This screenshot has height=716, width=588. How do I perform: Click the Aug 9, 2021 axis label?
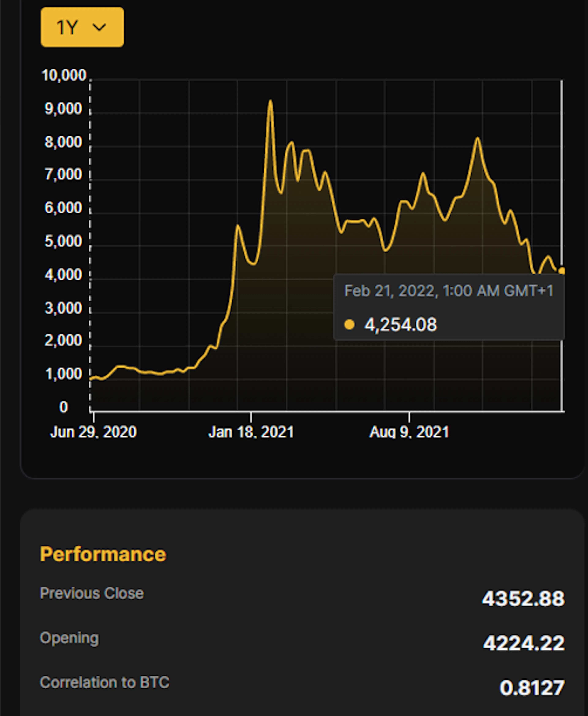tap(409, 432)
